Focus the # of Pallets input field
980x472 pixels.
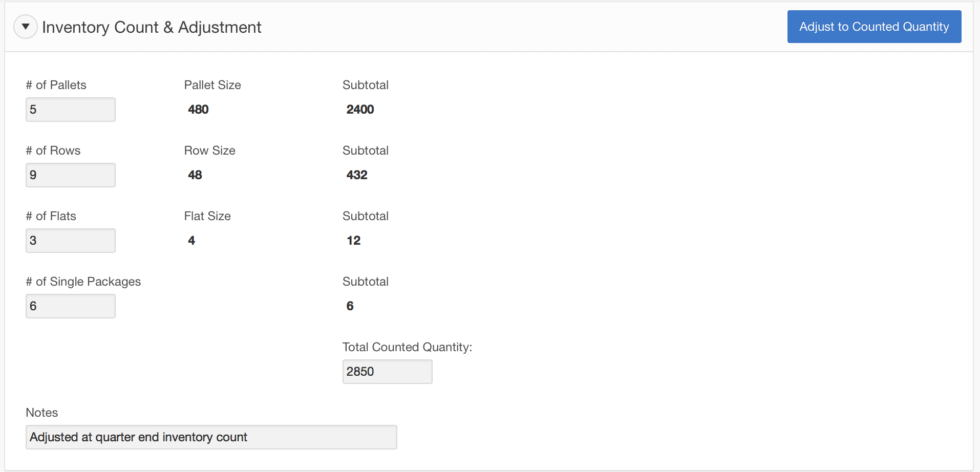click(71, 110)
